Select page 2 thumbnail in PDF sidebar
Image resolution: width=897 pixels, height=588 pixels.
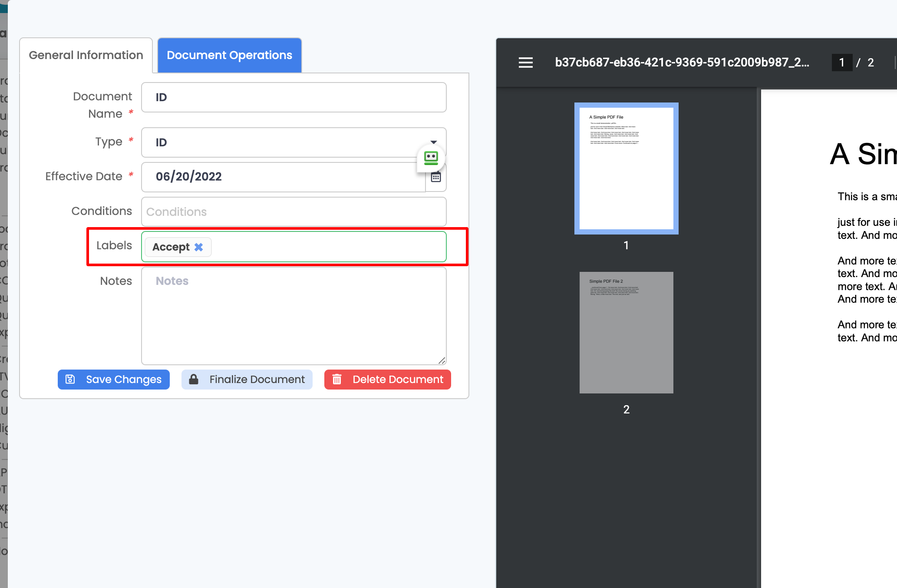tap(626, 333)
